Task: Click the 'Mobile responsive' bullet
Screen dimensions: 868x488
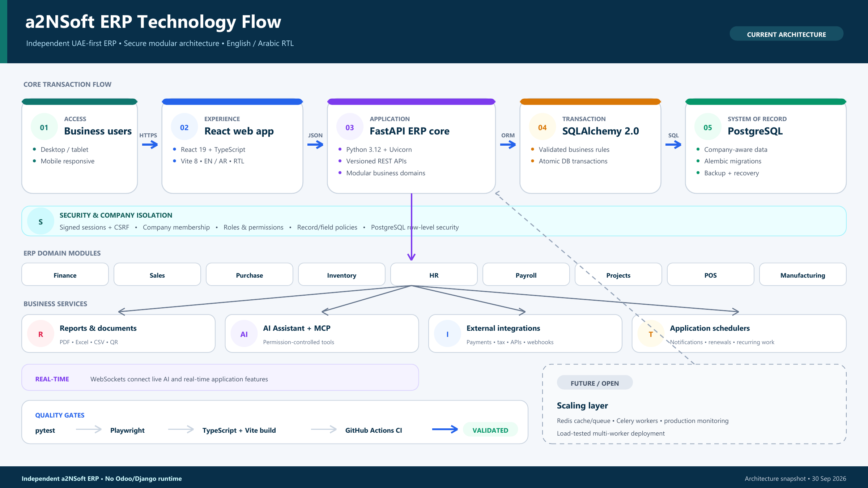Action: tap(67, 161)
